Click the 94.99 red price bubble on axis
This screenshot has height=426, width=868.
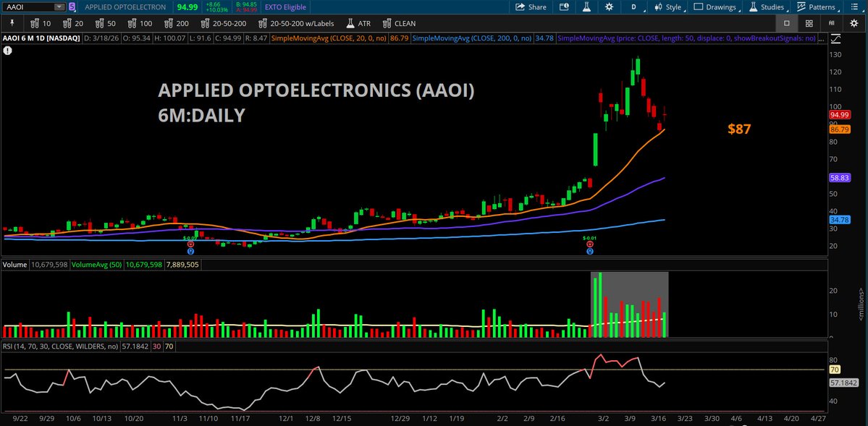(x=839, y=114)
